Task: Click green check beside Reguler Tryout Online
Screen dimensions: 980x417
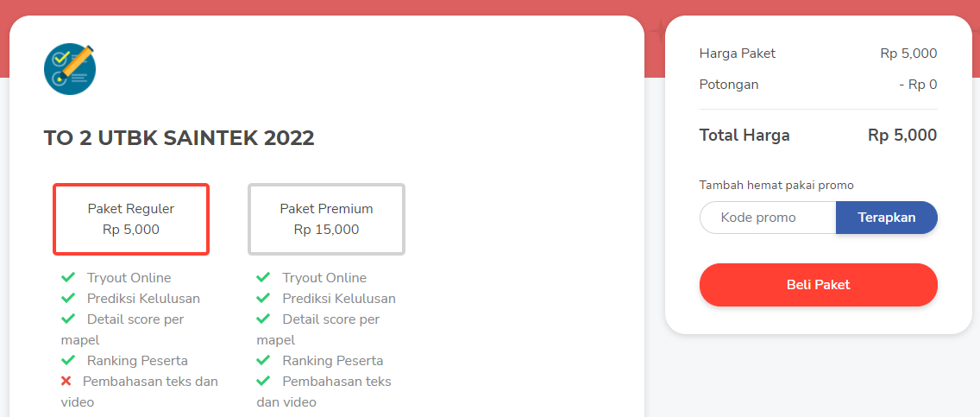Action: (68, 277)
